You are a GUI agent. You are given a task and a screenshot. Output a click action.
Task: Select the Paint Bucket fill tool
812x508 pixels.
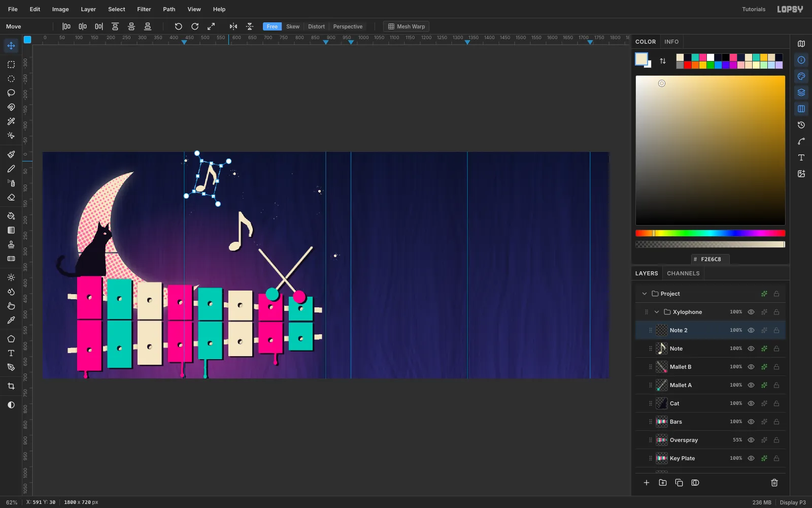[11, 216]
